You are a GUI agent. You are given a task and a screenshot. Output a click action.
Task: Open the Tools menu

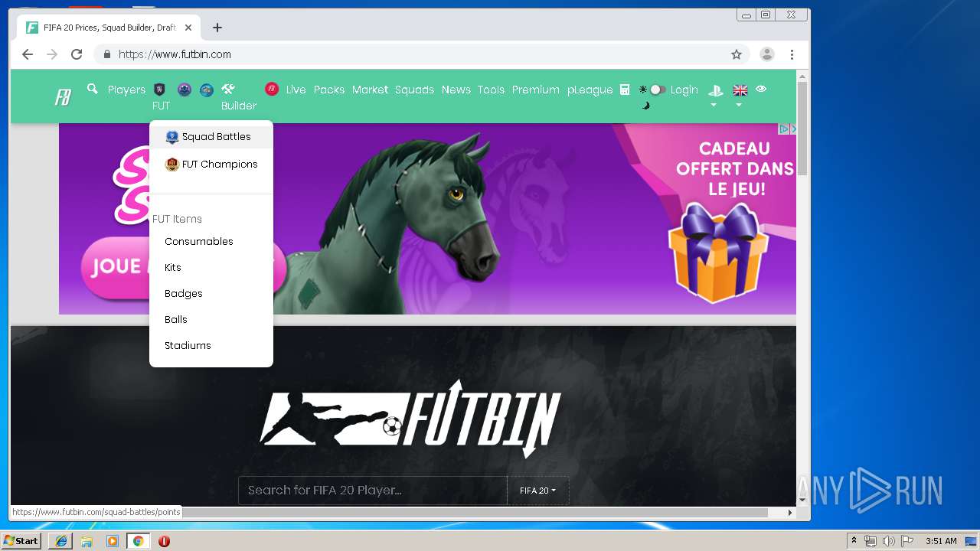tap(491, 90)
